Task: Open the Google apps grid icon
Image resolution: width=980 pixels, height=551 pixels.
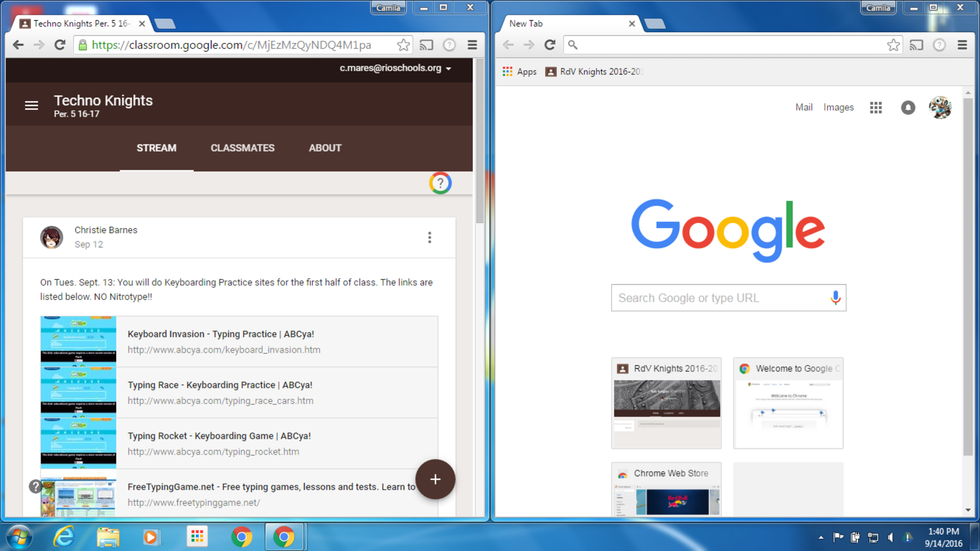Action: tap(876, 108)
